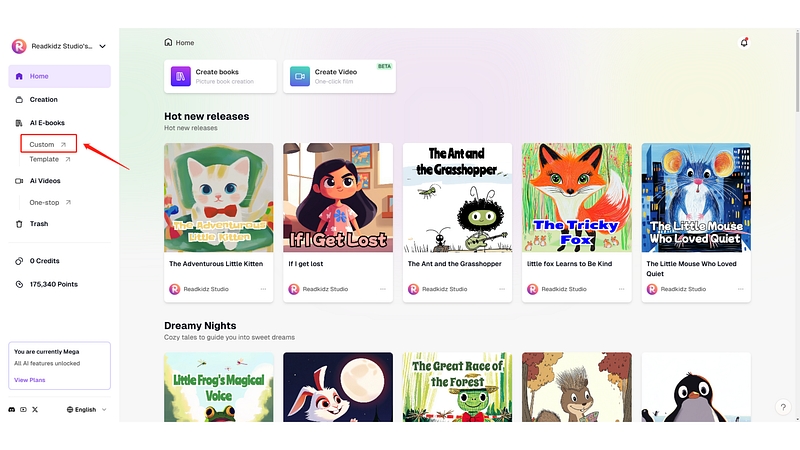Open more options for The Adventurous Little Kitten
Image resolution: width=800 pixels, height=450 pixels.
tap(263, 289)
